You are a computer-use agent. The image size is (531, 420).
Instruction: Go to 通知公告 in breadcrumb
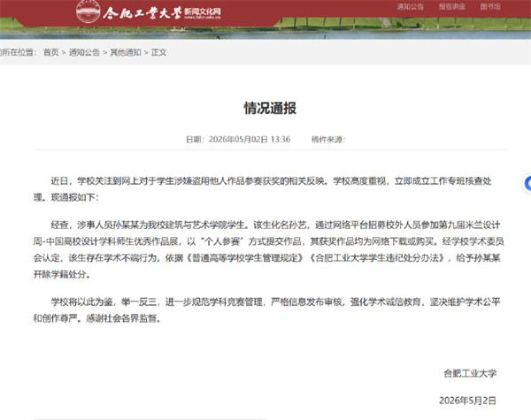(84, 52)
